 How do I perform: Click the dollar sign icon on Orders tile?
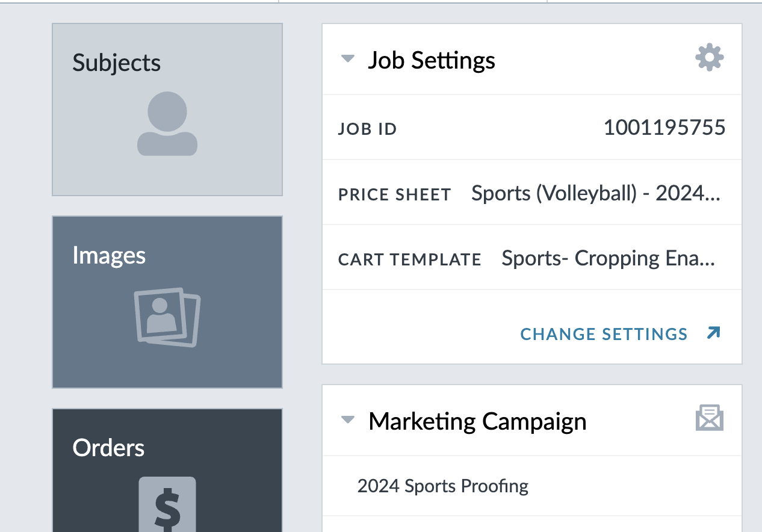point(167,504)
